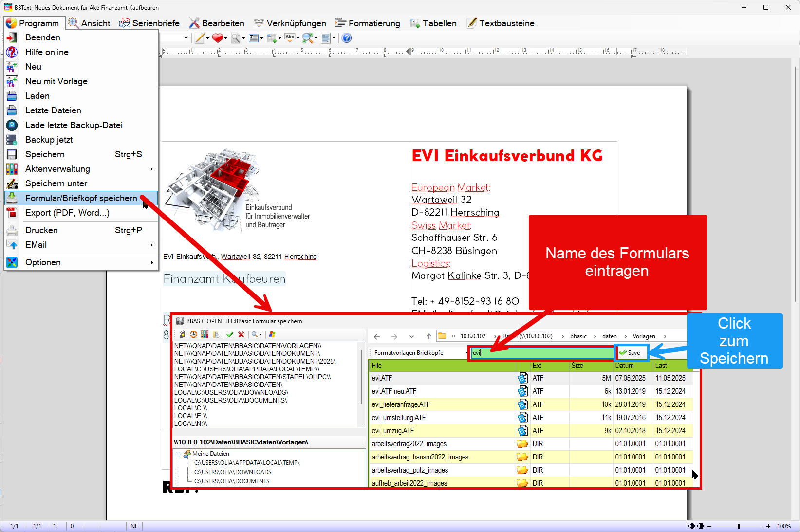
Task: Click the Save button in file dialog
Action: tap(632, 353)
